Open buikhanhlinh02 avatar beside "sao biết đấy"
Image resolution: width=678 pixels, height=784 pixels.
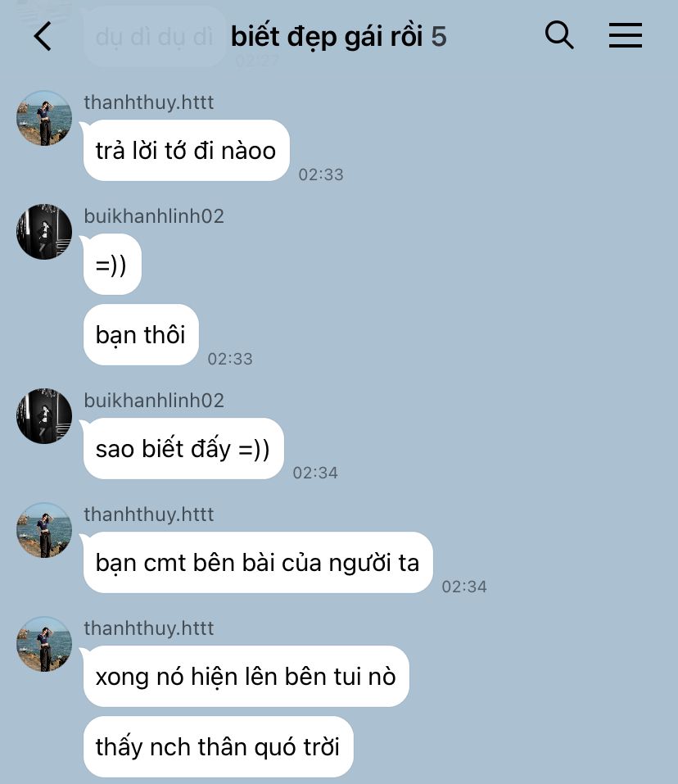click(44, 416)
